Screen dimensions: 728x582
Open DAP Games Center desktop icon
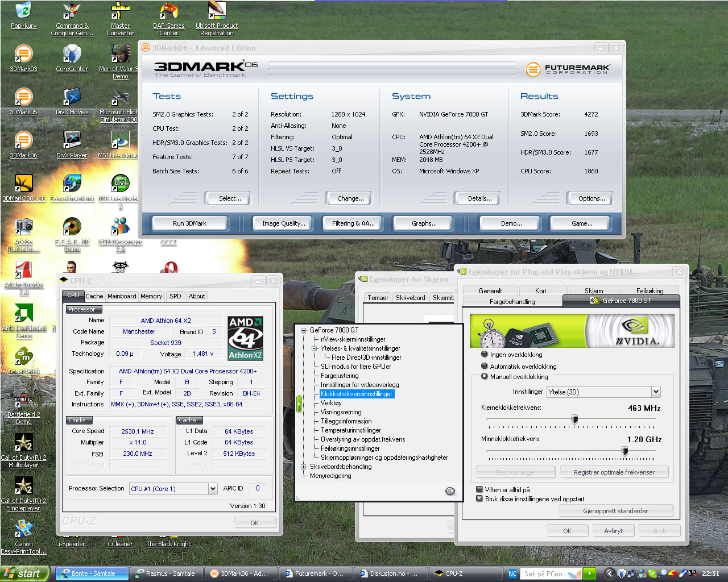coord(168,19)
